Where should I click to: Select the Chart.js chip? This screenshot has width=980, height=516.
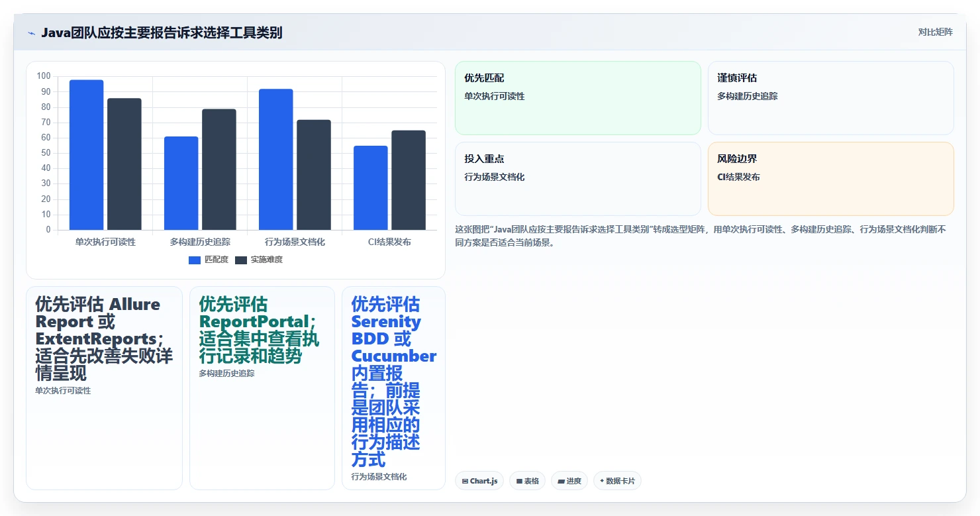click(x=480, y=481)
